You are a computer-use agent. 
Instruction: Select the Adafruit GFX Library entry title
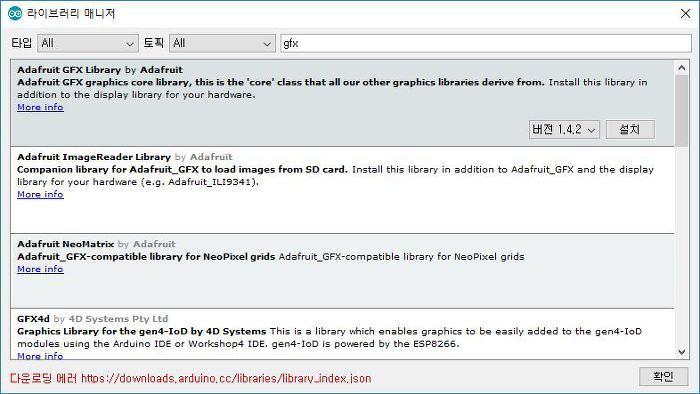coord(69,70)
